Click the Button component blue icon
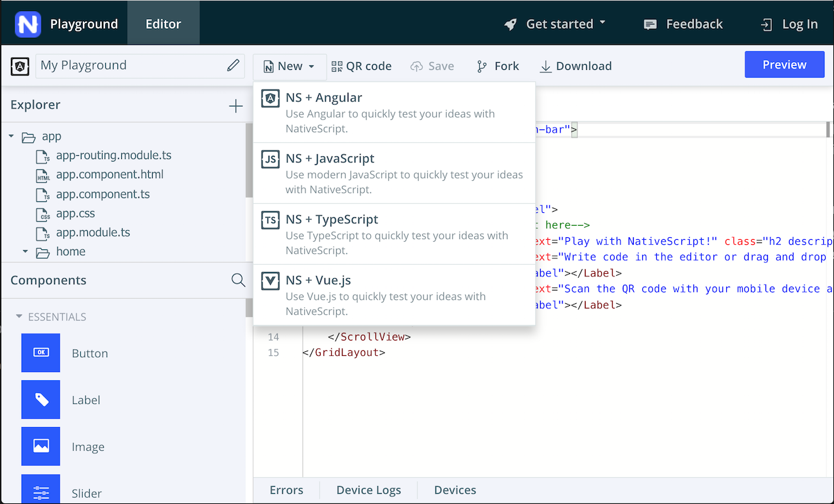This screenshot has width=834, height=504. (x=40, y=353)
